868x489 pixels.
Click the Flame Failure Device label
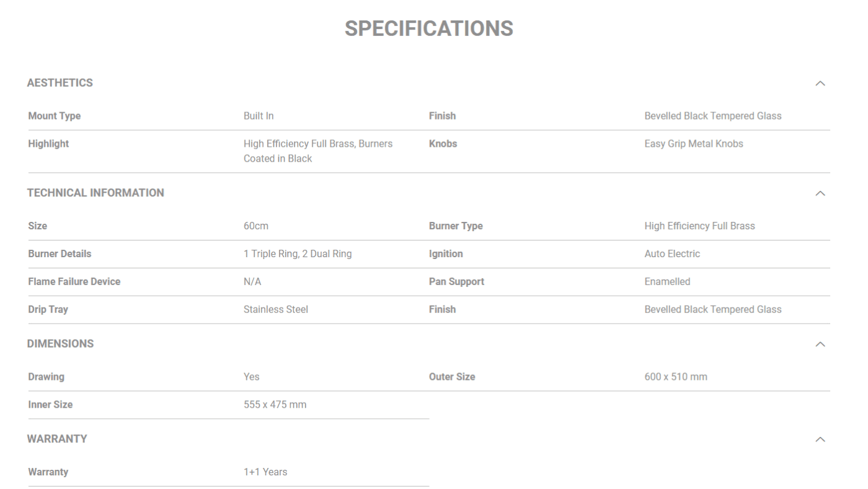[74, 282]
